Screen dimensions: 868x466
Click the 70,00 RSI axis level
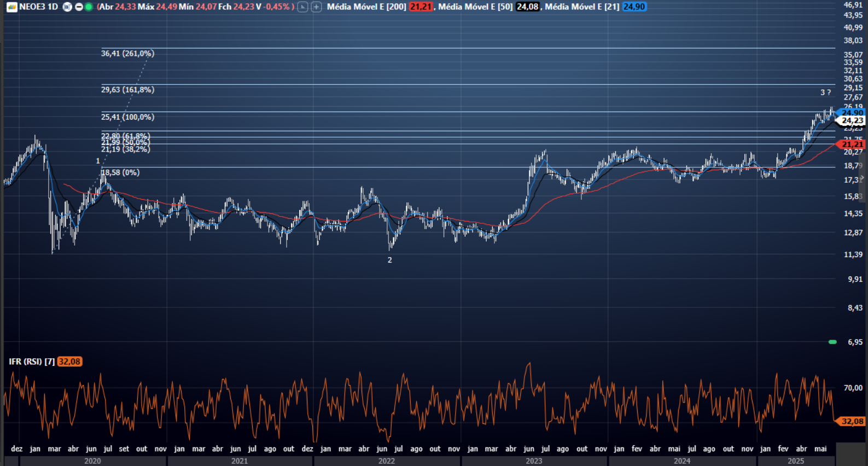853,388
